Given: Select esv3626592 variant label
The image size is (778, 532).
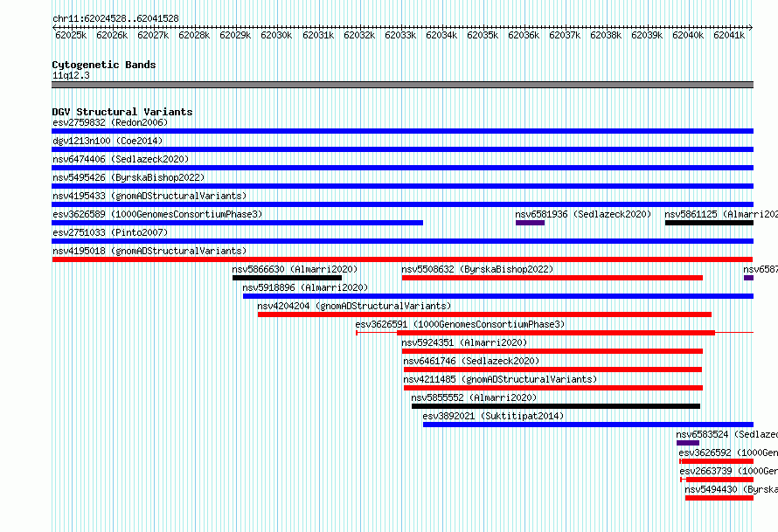Looking at the screenshot, I should pyautogui.click(x=728, y=453).
